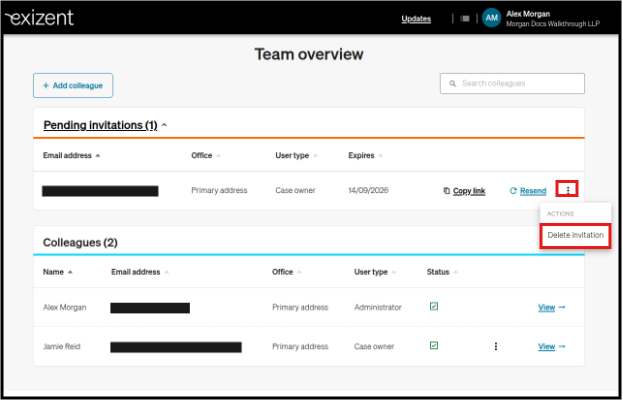Click Jamie Reid's status checkbox
Screen dimensions: 623x405
[434, 345]
